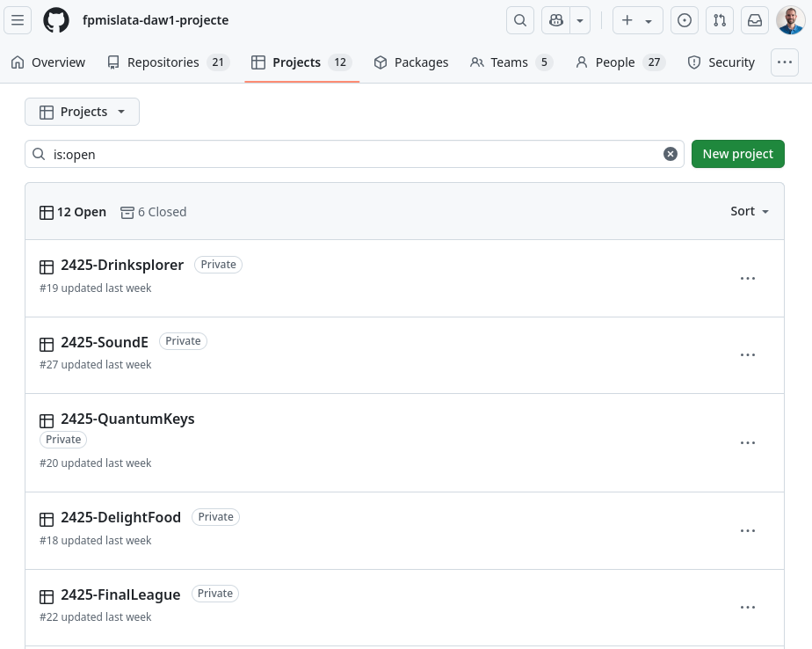812x649 pixels.
Task: Expand the Copilot dropdown arrow
Action: 580,20
